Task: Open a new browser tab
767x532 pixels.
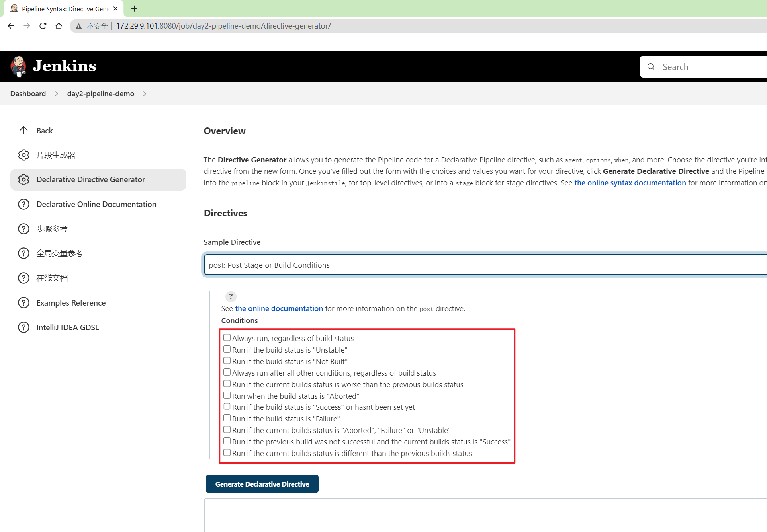Action: tap(134, 8)
